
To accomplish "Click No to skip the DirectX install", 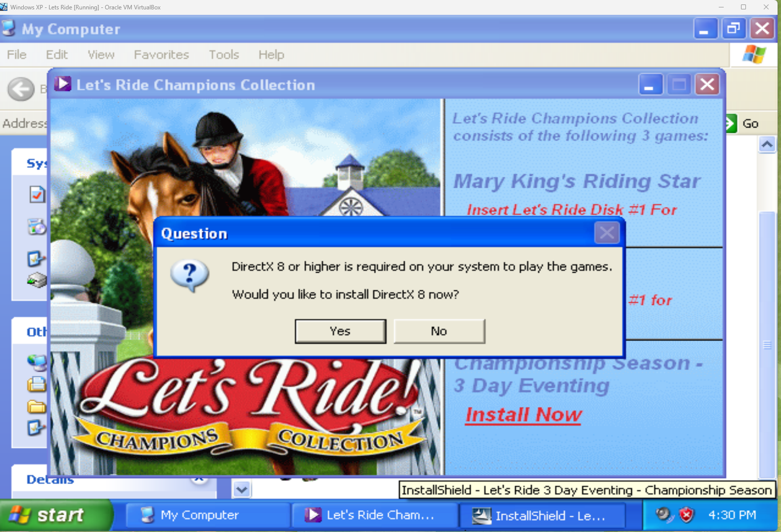I will coord(439,331).
